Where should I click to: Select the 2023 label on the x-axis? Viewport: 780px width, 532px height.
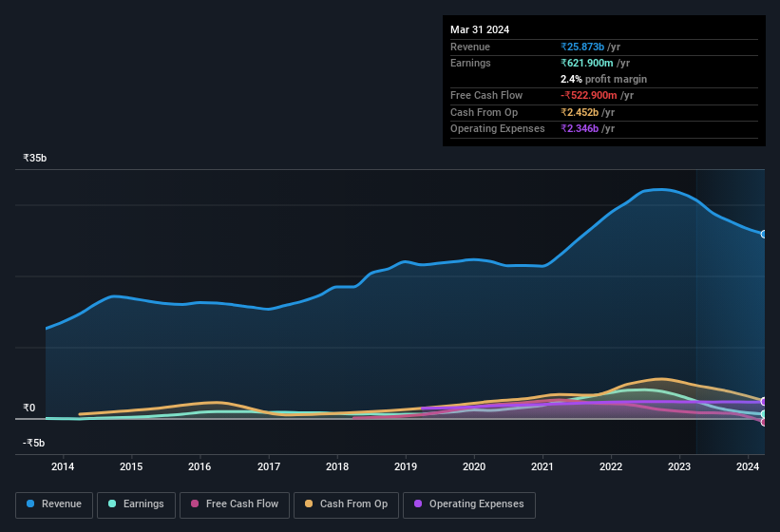coord(679,466)
